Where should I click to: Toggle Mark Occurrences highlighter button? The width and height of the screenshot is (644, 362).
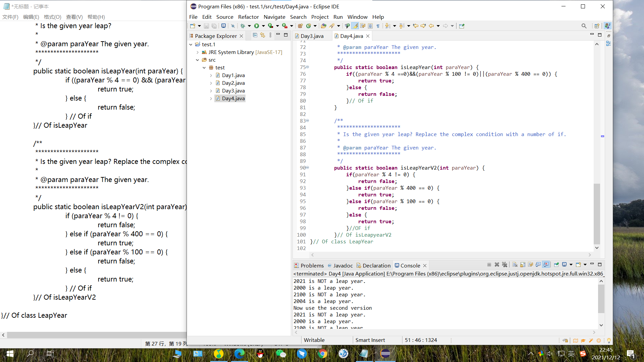click(x=355, y=26)
